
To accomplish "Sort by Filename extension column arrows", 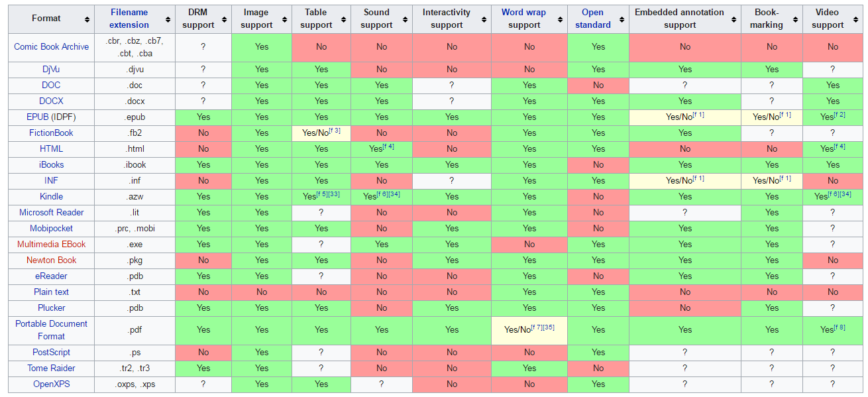I will pos(168,19).
